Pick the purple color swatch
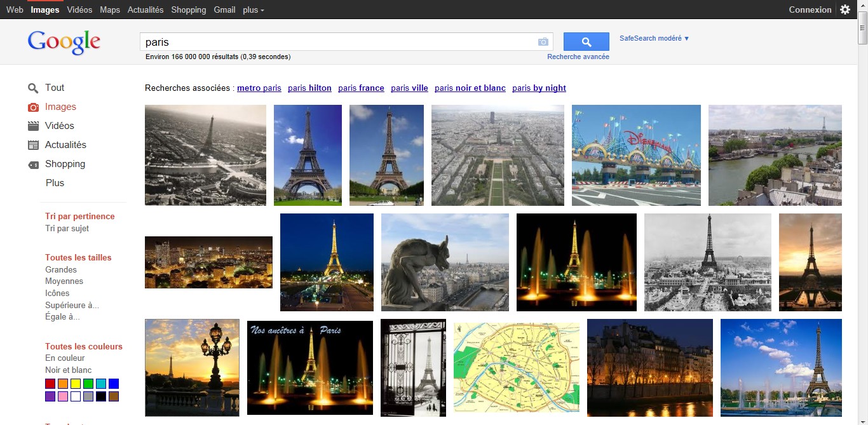Image resolution: width=868 pixels, height=425 pixels. click(x=50, y=396)
